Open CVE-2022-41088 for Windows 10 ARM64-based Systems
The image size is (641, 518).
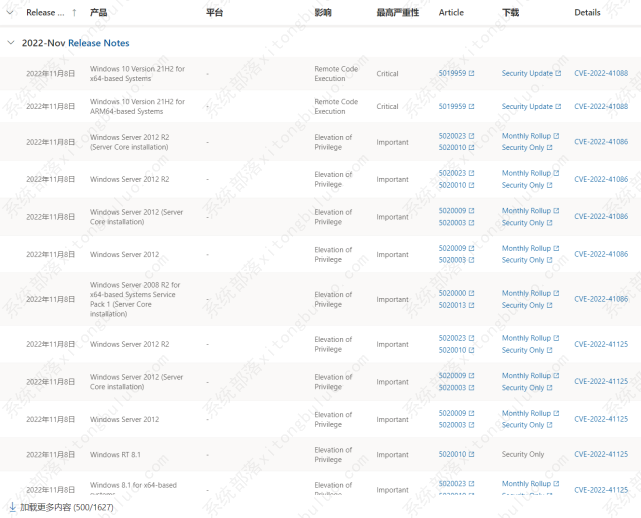click(x=600, y=106)
